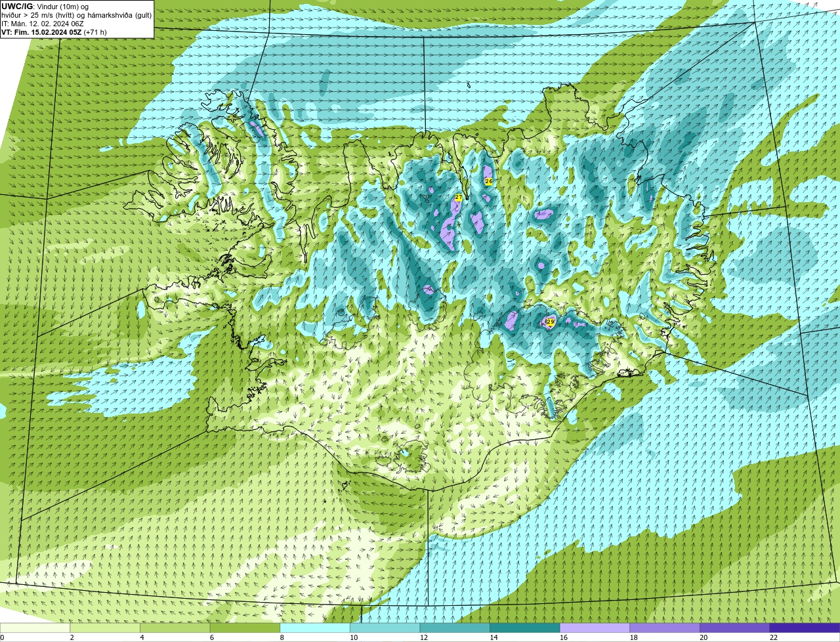Click the 14–16 m/s dark teal swatch
This screenshot has height=642, width=840.
525,628
